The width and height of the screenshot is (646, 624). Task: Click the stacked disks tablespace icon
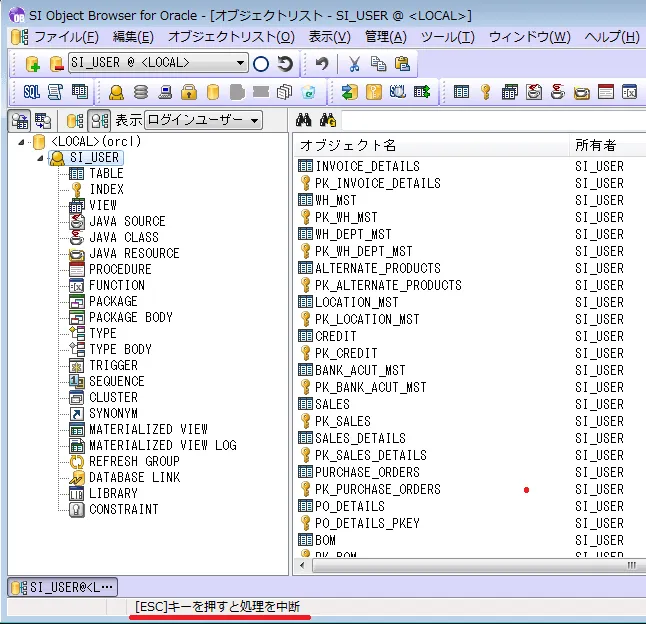point(140,92)
